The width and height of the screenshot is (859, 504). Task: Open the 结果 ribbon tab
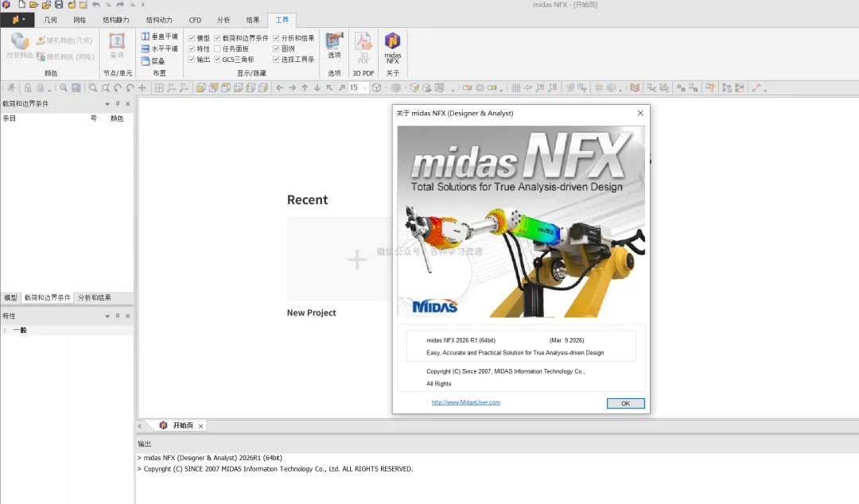tap(253, 20)
